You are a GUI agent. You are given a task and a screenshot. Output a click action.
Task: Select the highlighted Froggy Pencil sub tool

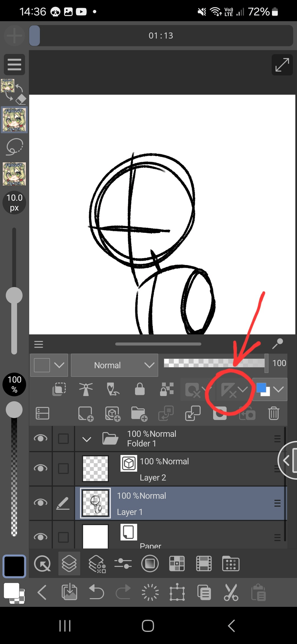tap(14, 120)
